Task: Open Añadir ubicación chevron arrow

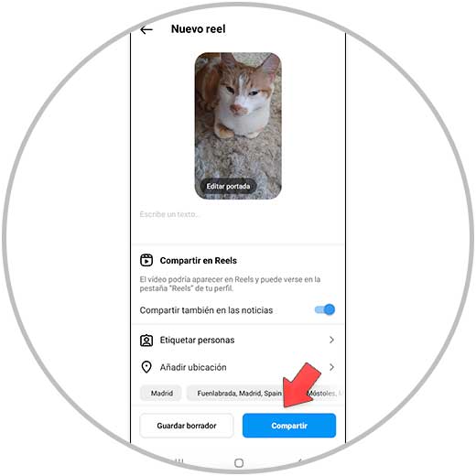Action: (331, 367)
